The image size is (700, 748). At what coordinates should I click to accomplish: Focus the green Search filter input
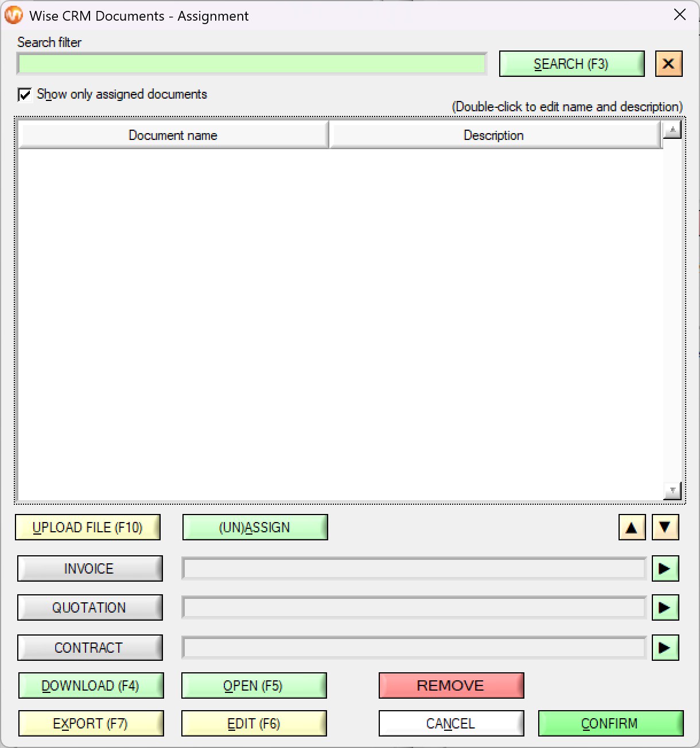point(252,64)
